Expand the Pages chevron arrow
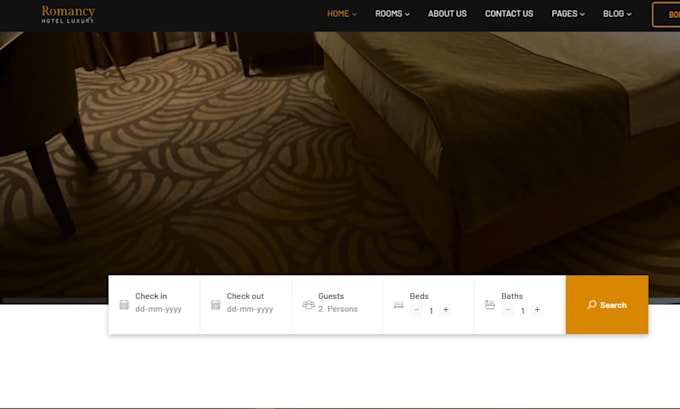The height and width of the screenshot is (409, 680). click(x=582, y=14)
